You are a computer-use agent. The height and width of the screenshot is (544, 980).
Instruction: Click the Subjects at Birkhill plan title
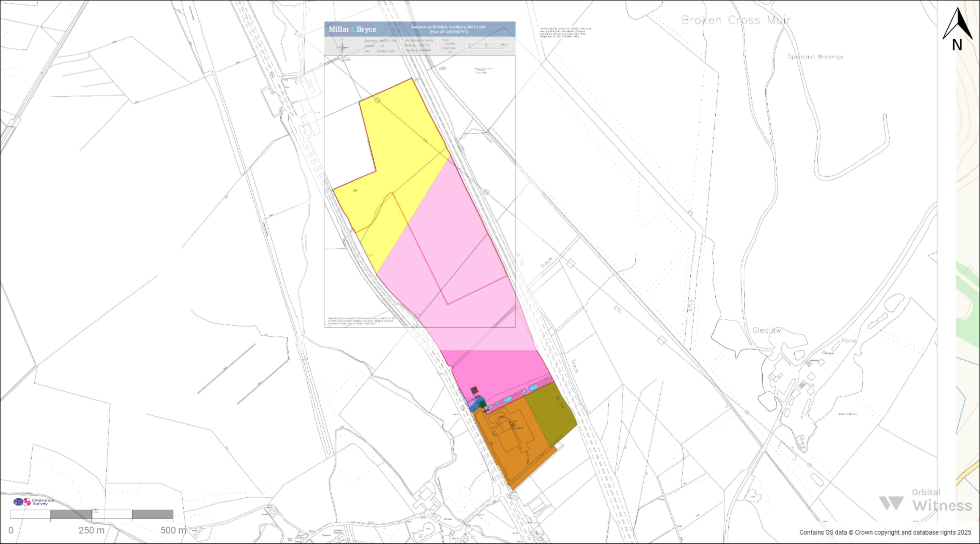click(448, 29)
